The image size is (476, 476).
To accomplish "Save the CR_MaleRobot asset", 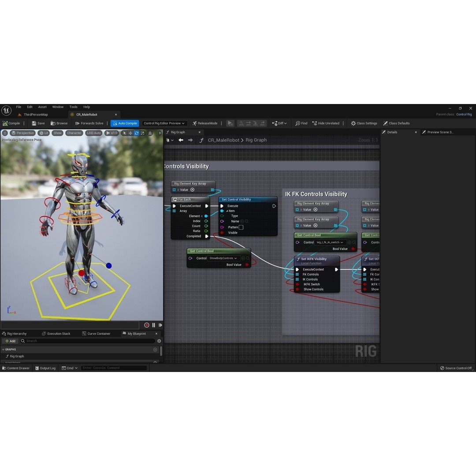I will pos(38,123).
